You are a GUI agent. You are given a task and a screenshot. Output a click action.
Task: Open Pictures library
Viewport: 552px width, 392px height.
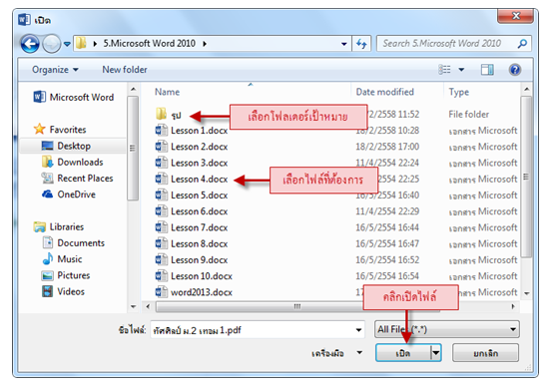point(66,275)
